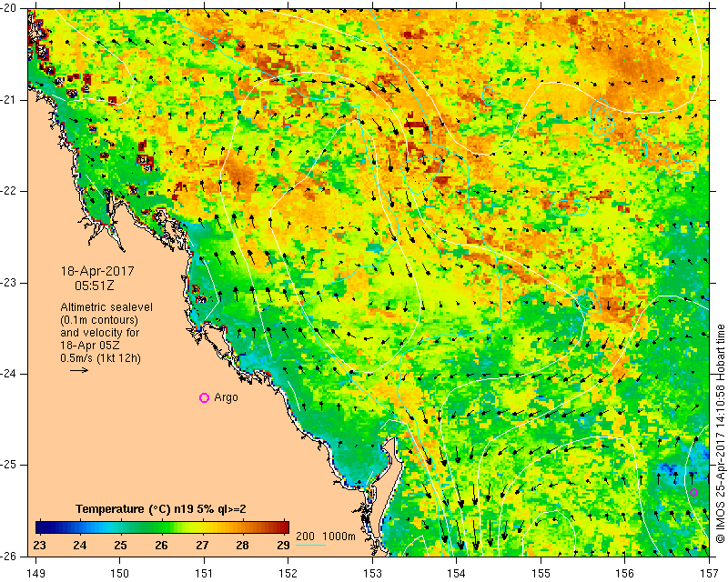Image resolution: width=728 pixels, height=582 pixels.
Task: Click the latitude axis label -22
Action: tap(8, 191)
